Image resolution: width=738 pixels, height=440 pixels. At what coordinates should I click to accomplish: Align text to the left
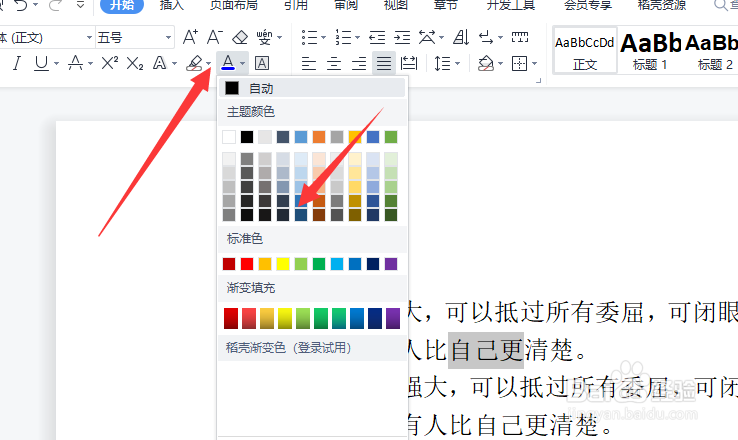pos(309,63)
